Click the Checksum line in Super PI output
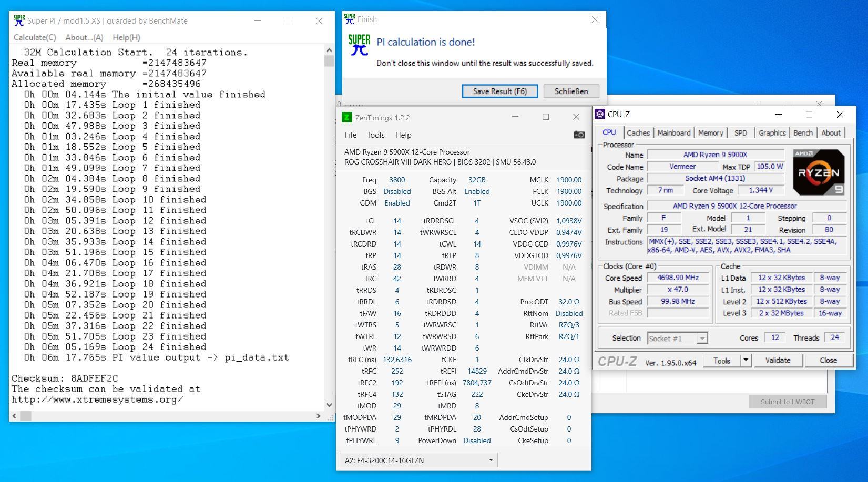Viewport: 868px width, 482px height. (x=65, y=378)
